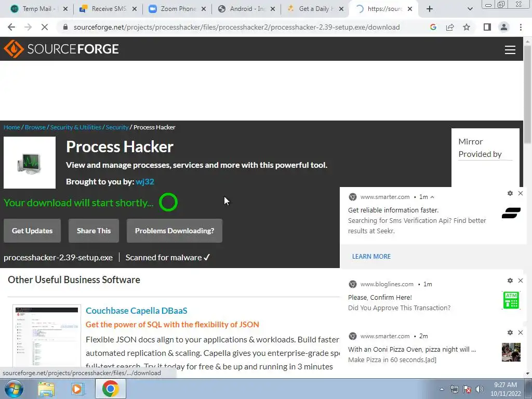Image resolution: width=532 pixels, height=399 pixels.
Task: Click Problems Downloading? button
Action: tap(175, 231)
